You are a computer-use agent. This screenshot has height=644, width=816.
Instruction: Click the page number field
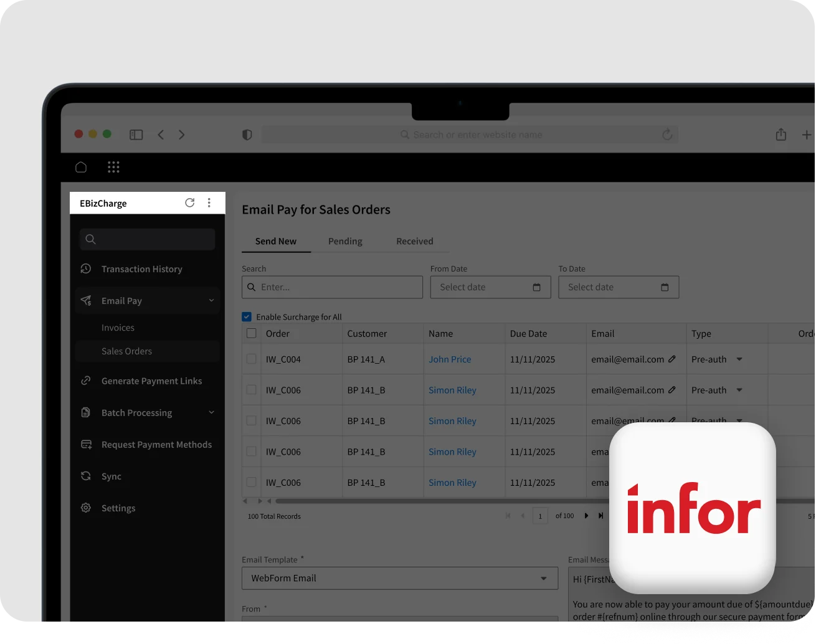click(x=540, y=516)
